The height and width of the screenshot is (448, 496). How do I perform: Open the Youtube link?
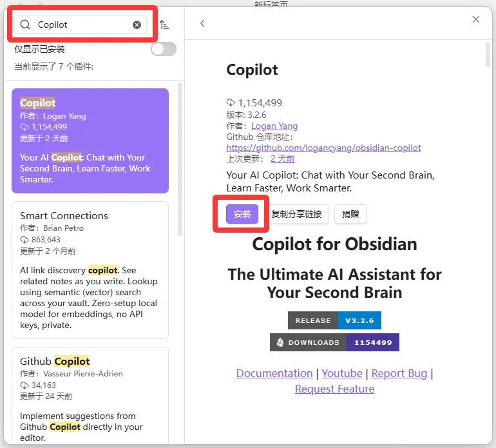coord(342,373)
